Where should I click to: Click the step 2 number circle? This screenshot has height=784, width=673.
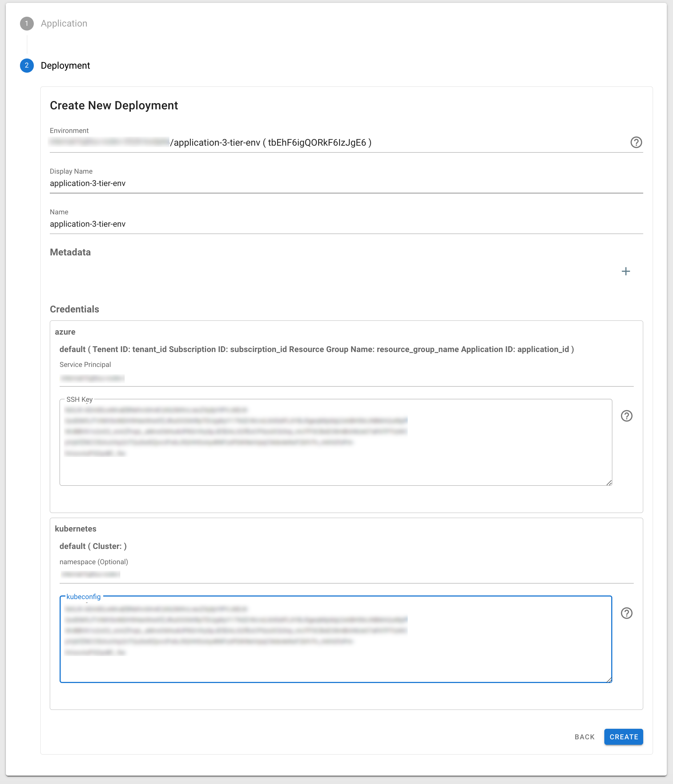[x=27, y=65]
